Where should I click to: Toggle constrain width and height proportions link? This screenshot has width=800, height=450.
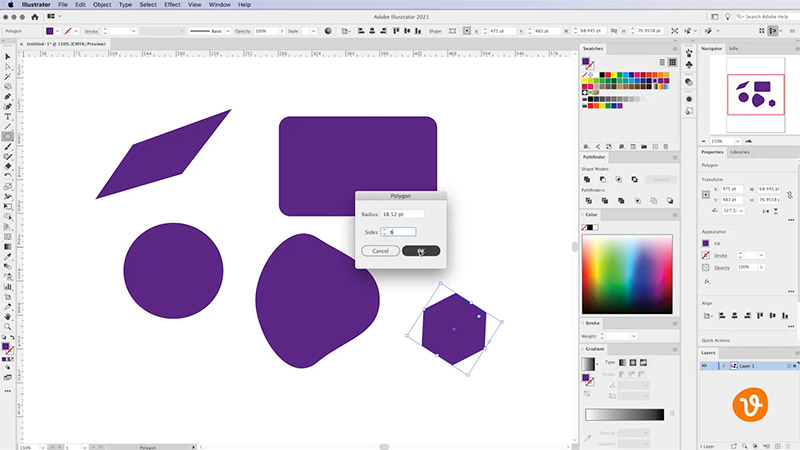[x=790, y=194]
